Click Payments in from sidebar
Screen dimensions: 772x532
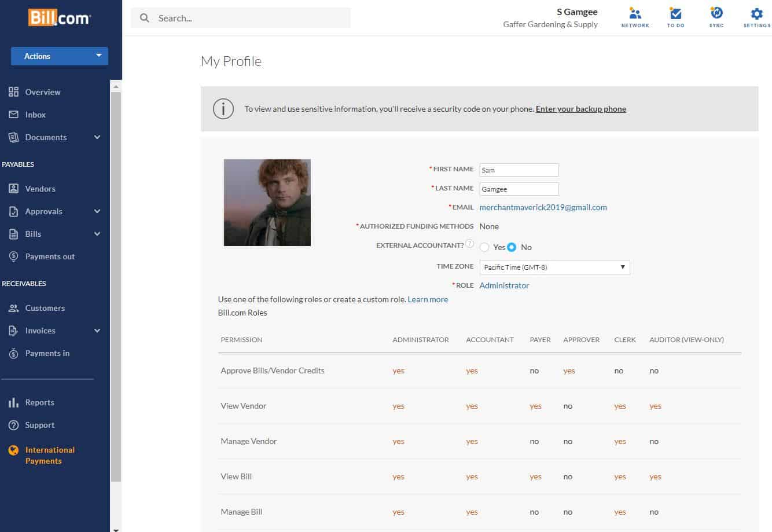point(47,353)
